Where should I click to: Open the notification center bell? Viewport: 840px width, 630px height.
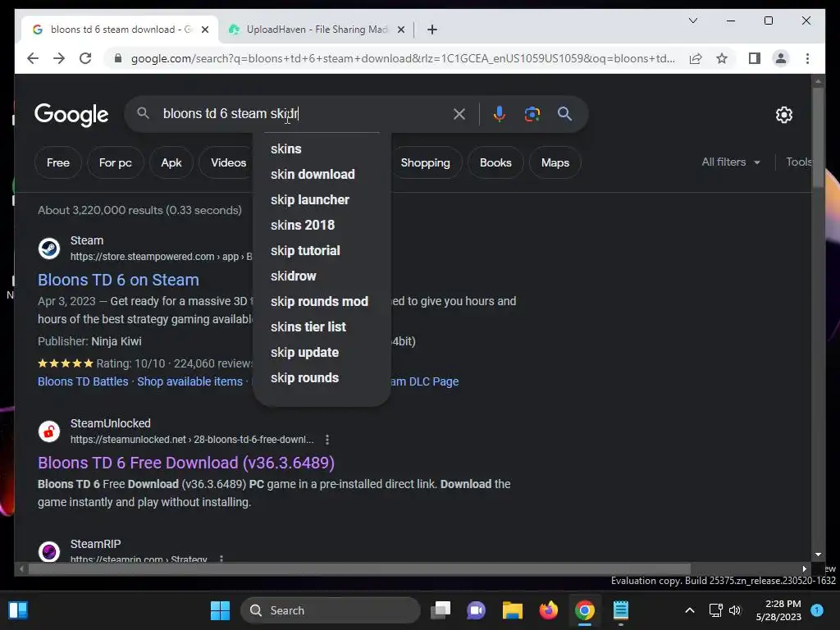pyautogui.click(x=817, y=610)
